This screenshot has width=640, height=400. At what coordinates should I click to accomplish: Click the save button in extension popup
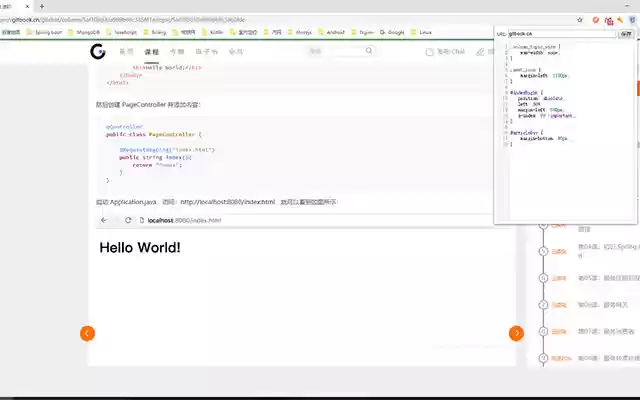(x=626, y=34)
